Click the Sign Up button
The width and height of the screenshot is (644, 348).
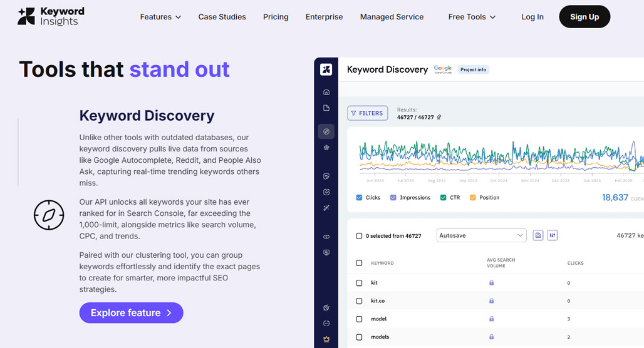(x=584, y=17)
